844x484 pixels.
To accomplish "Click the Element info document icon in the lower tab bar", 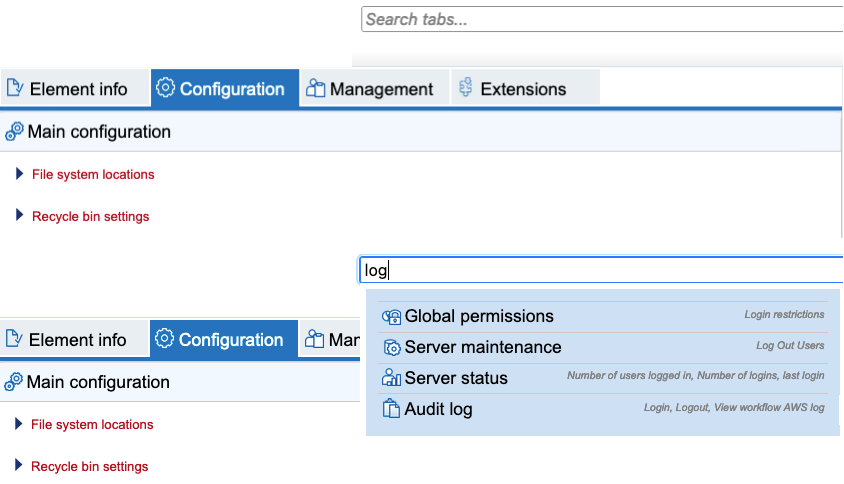I will point(14,338).
